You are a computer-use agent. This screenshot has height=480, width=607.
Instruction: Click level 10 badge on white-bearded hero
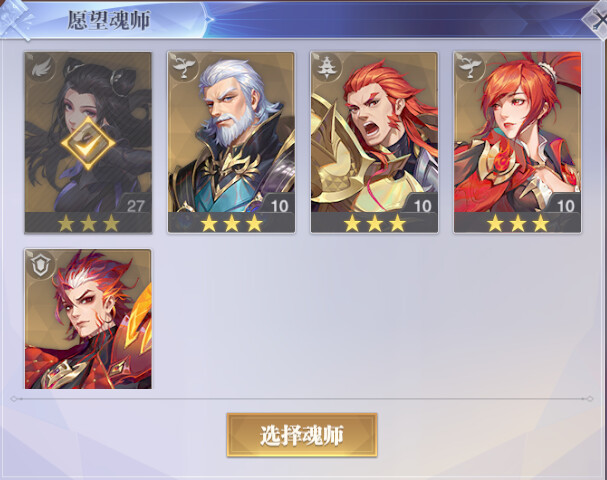[x=279, y=205]
